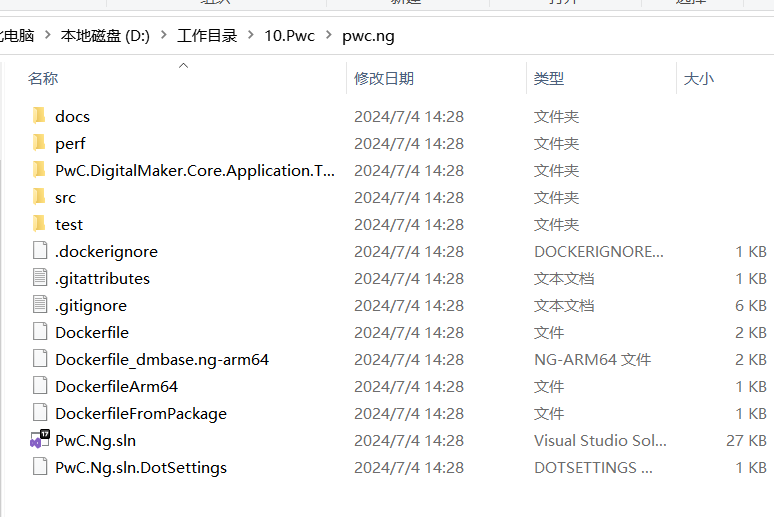Select the perf folder icon
The width and height of the screenshot is (774, 517).
click(x=39, y=143)
